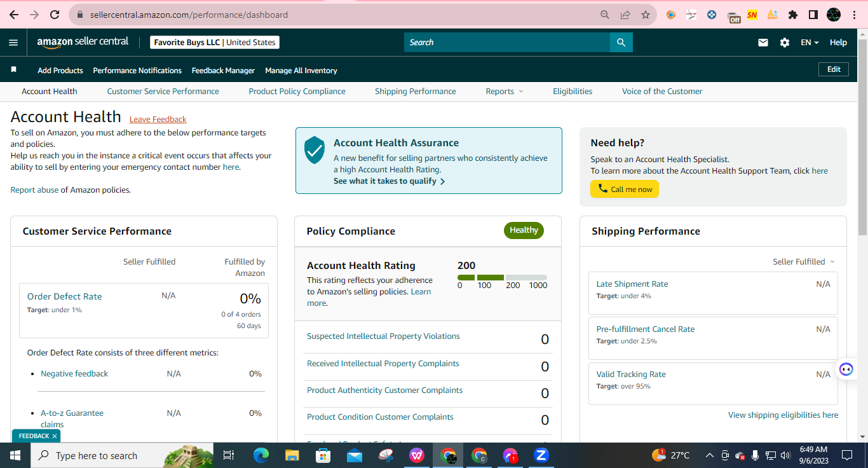
Task: Open the Favorite Buys LLC account switcher
Action: 215,43
